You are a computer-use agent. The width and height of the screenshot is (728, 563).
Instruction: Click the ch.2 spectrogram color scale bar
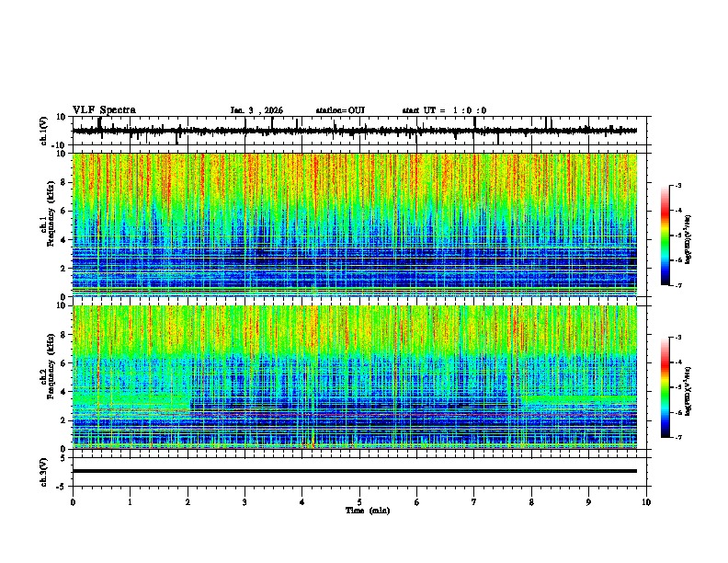(665, 387)
